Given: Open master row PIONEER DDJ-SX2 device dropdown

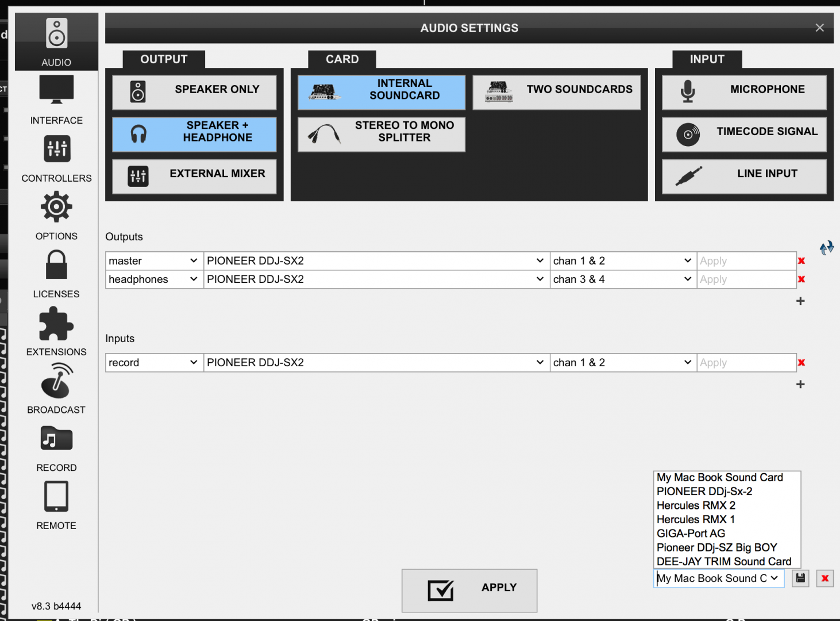Looking at the screenshot, I should click(x=376, y=261).
